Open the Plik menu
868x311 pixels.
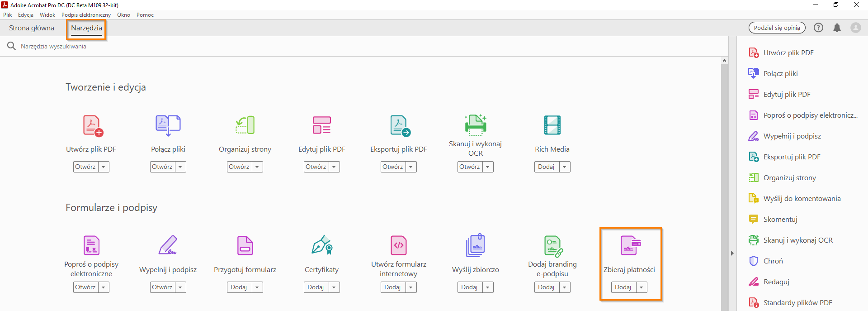[x=8, y=15]
